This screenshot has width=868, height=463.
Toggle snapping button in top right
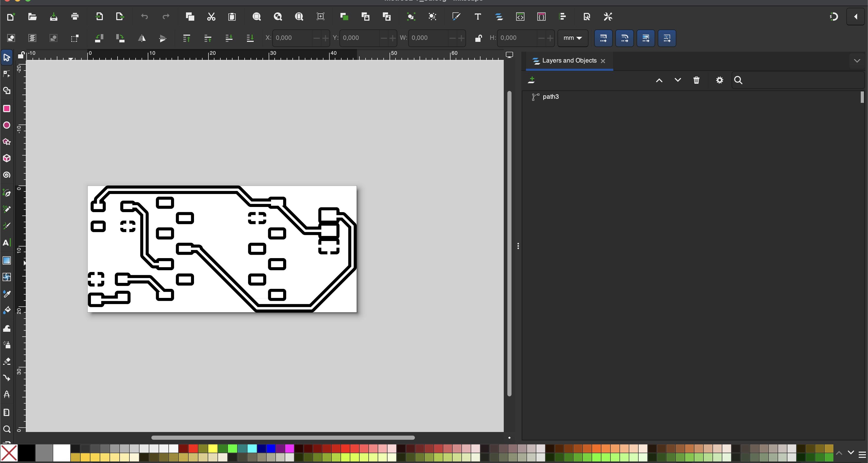coord(834,17)
